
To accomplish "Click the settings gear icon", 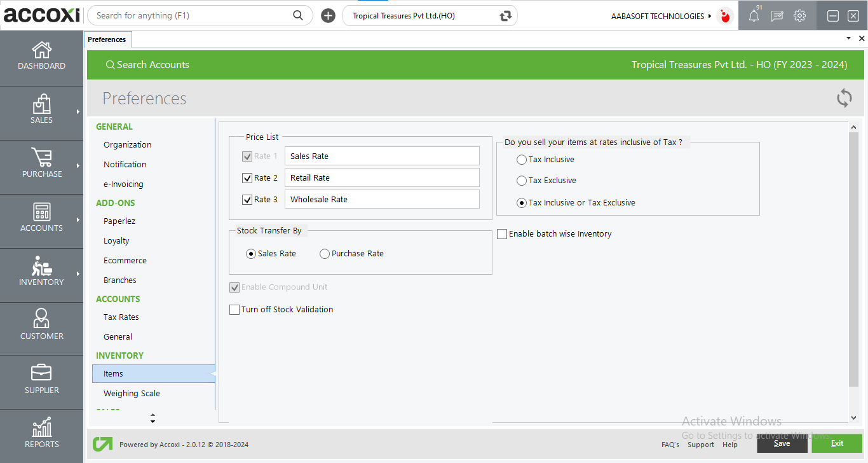I will [799, 16].
